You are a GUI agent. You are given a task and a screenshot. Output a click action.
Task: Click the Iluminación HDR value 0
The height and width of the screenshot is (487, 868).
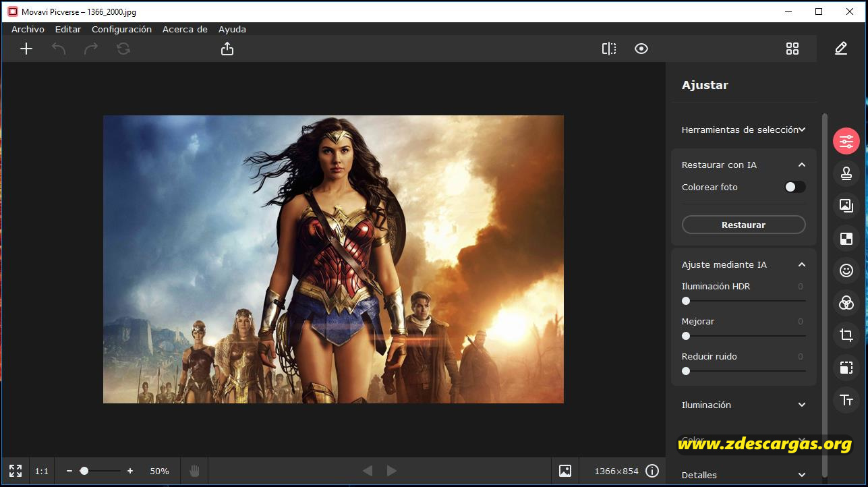pos(801,287)
